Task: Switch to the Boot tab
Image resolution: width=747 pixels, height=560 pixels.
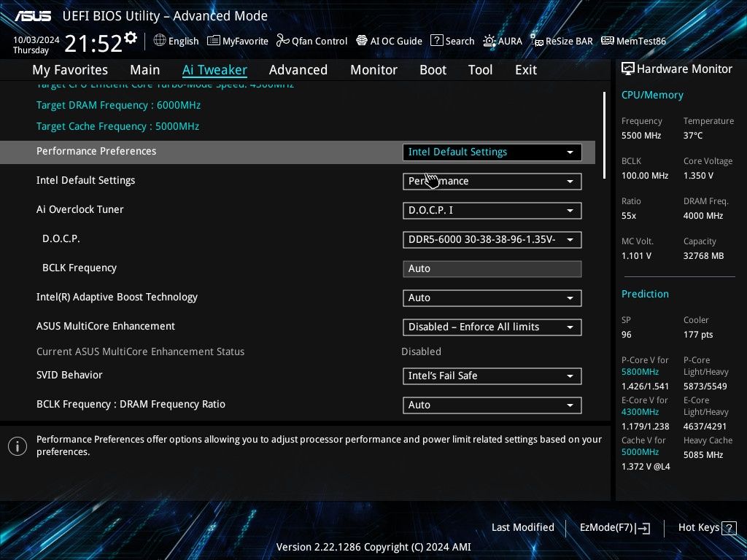Action: pyautogui.click(x=433, y=70)
